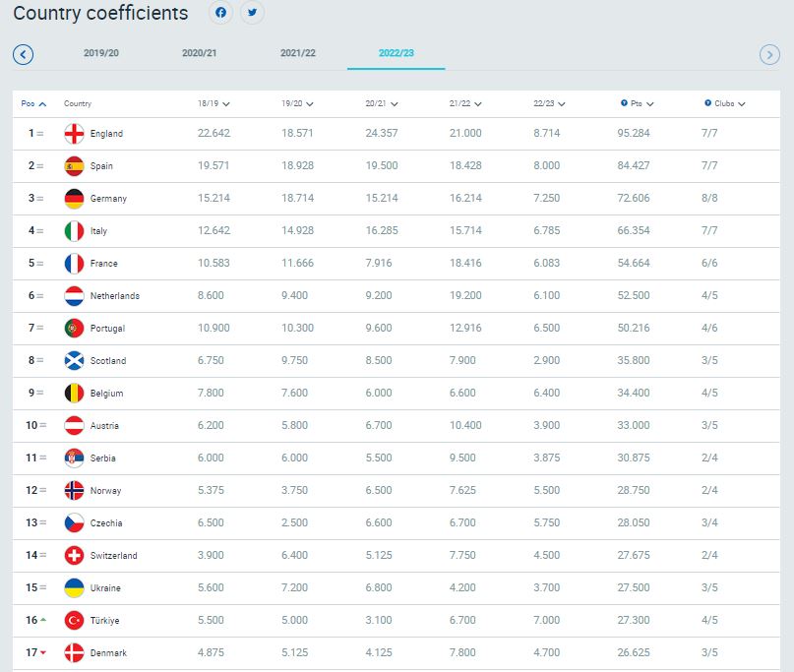Click the Clubs column info icon

click(x=707, y=103)
